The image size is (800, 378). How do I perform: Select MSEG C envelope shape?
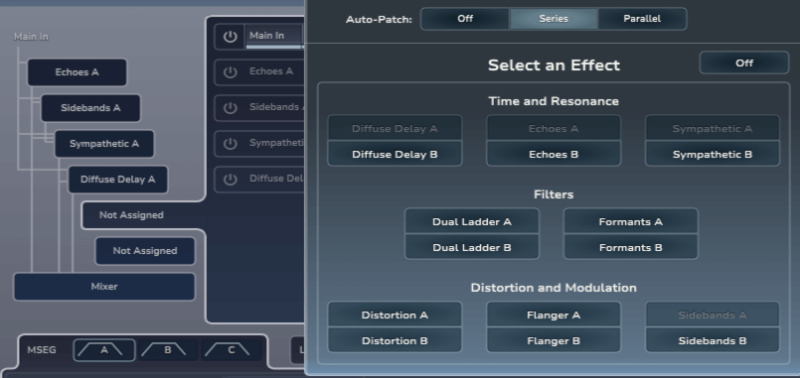pyautogui.click(x=231, y=350)
